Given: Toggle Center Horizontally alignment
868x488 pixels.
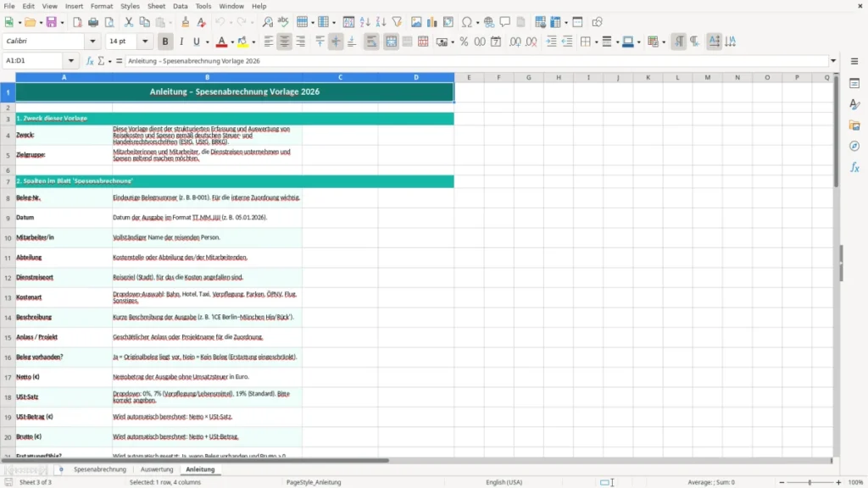Looking at the screenshot, I should pos(285,42).
